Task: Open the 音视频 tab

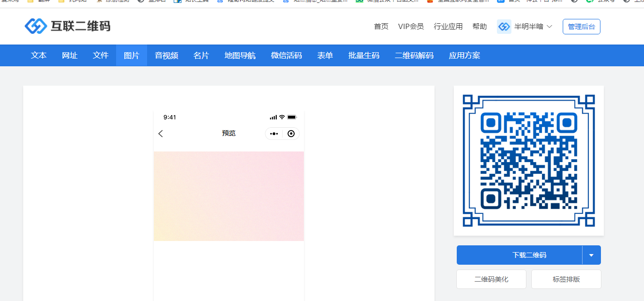Action: click(166, 56)
